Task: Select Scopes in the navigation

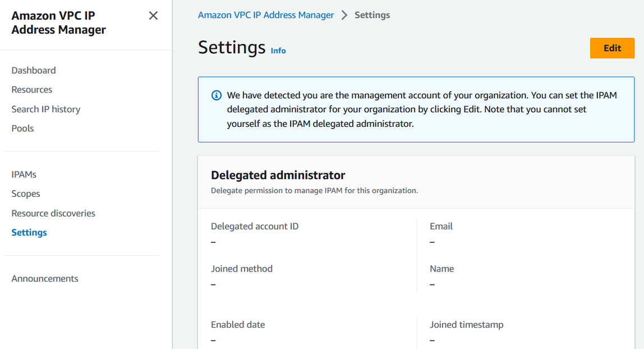Action: coord(26,194)
